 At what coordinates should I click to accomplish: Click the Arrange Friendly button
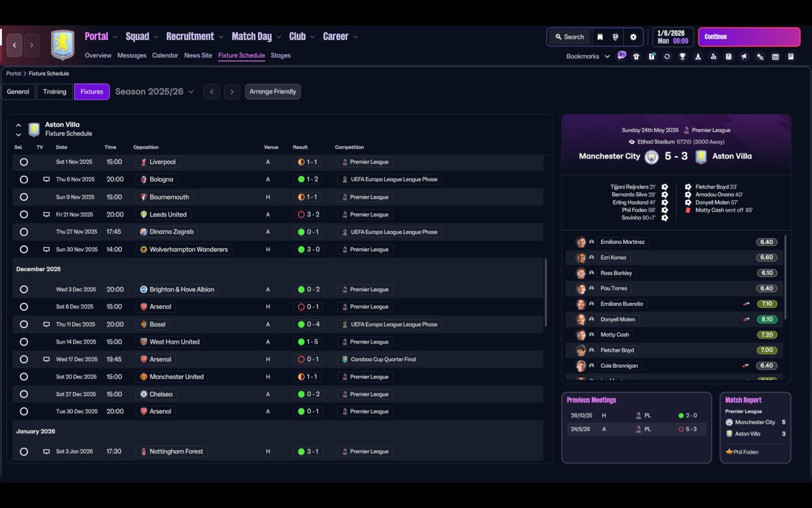tap(273, 92)
